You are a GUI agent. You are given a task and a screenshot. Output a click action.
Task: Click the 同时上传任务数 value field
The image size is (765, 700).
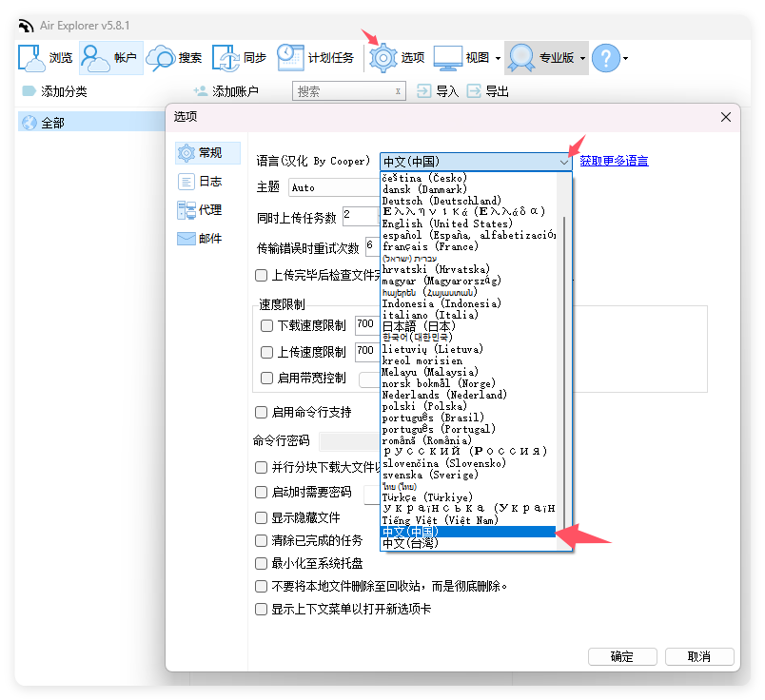(x=360, y=216)
